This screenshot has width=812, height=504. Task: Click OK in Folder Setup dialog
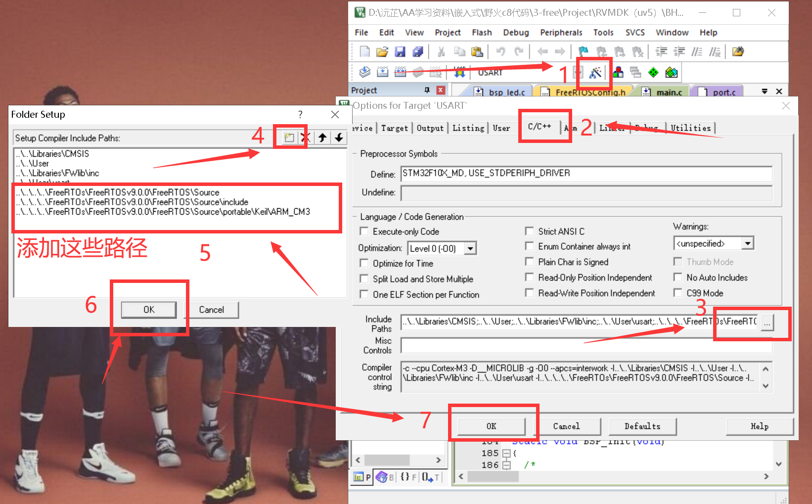(x=149, y=310)
